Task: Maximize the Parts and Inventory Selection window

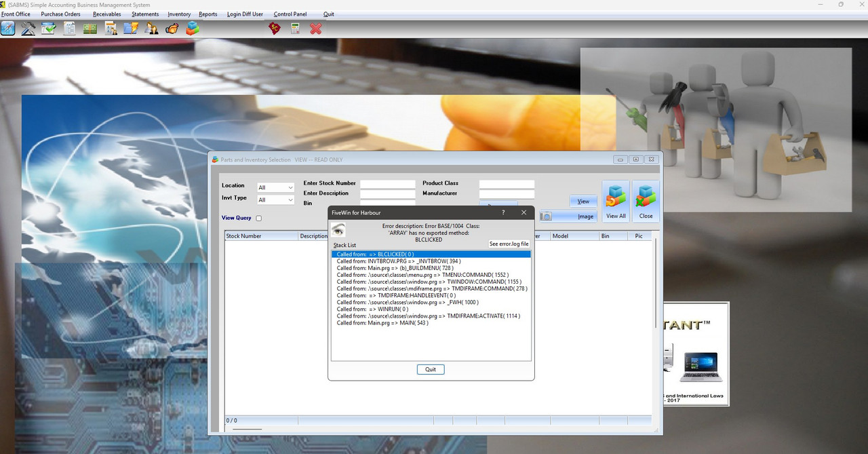Action: 635,159
